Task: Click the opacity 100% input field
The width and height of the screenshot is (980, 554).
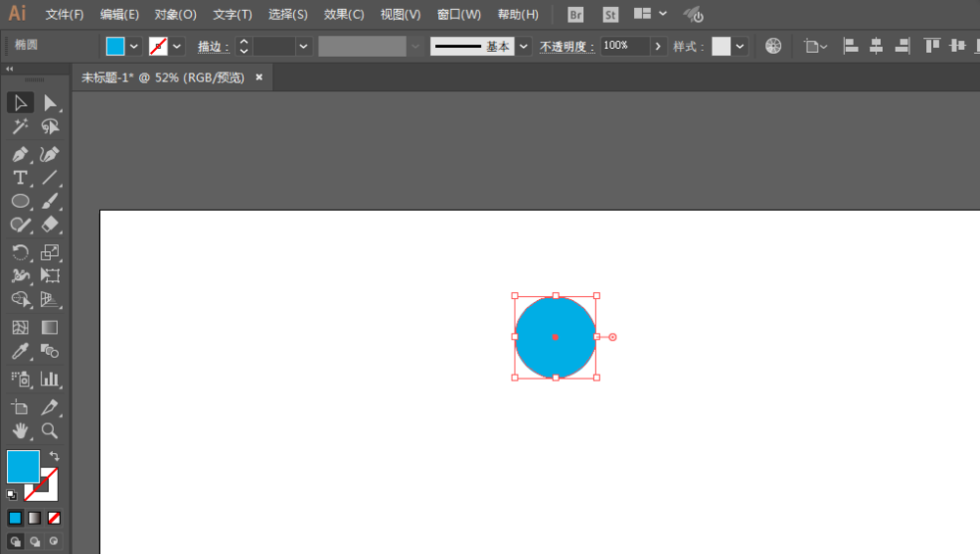Action: (x=625, y=46)
